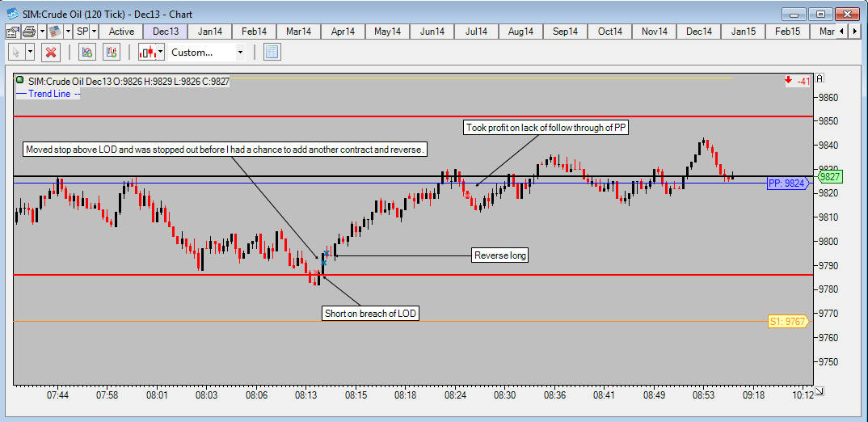Click the 10:12 time axis label
Screen dimensions: 868x422
click(803, 395)
